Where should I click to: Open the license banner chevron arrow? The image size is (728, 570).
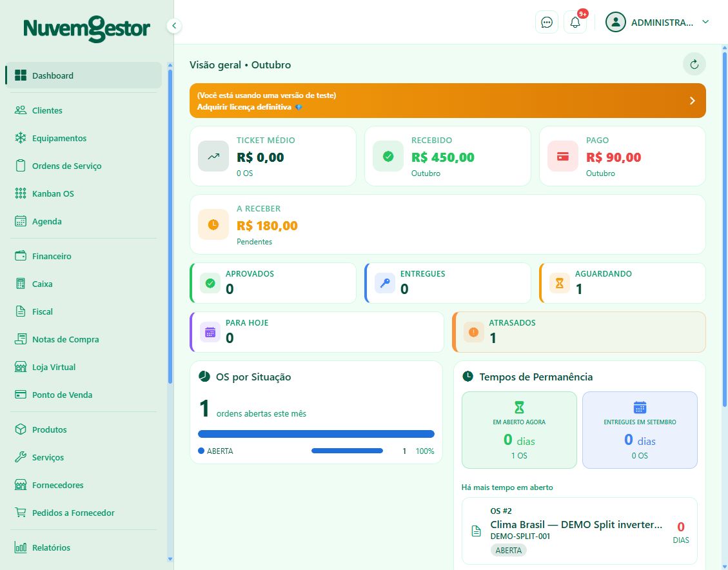click(x=693, y=101)
